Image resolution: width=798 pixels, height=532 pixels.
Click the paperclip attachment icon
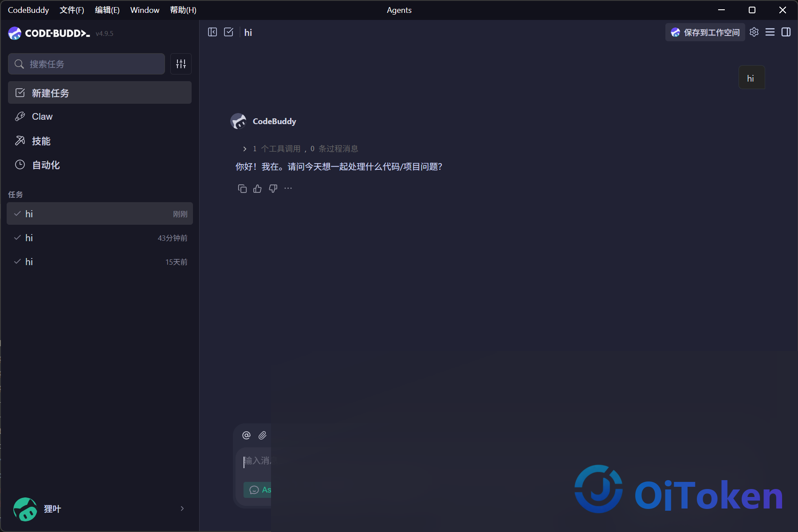[x=263, y=435]
